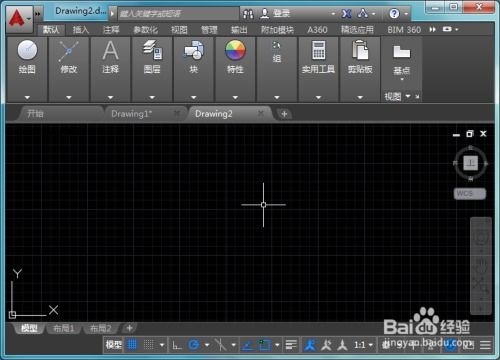Open the 剪贴板 clipboard panel icon
500x360 pixels.
tap(360, 50)
